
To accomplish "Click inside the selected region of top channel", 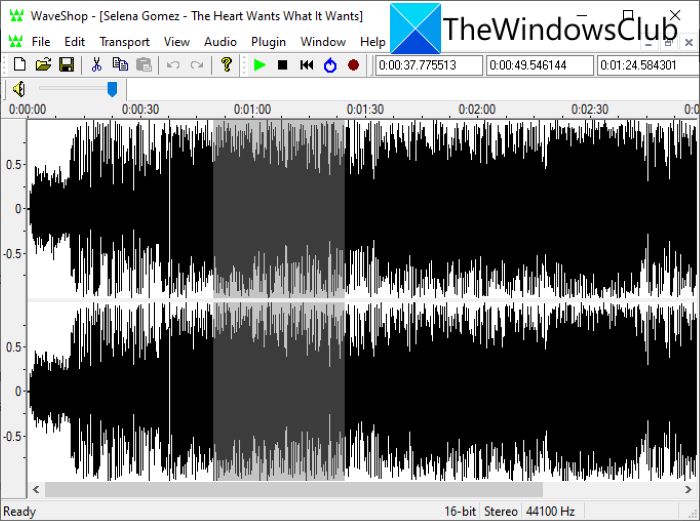I will tap(279, 208).
